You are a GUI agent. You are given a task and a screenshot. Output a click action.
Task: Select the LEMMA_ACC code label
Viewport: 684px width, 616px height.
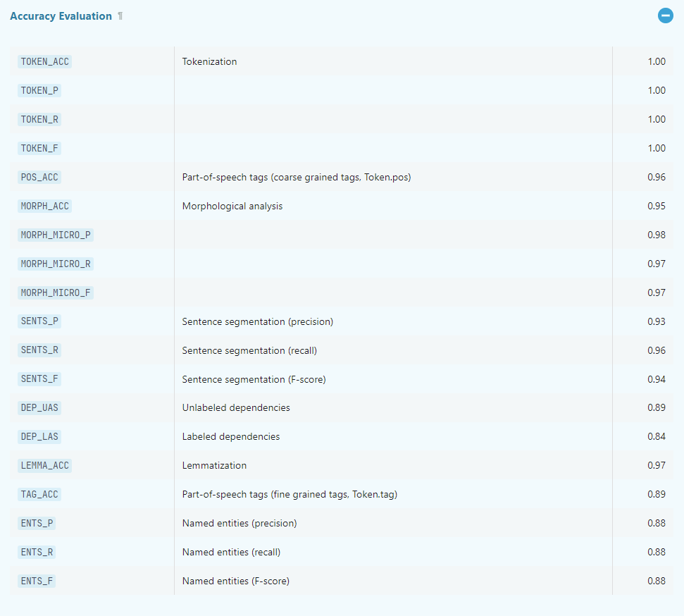(x=45, y=465)
